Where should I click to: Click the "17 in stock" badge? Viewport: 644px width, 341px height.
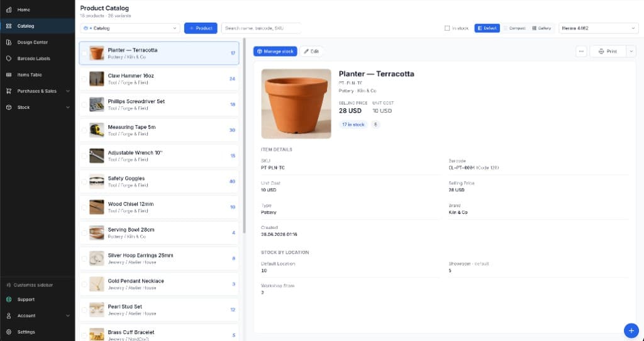(353, 125)
